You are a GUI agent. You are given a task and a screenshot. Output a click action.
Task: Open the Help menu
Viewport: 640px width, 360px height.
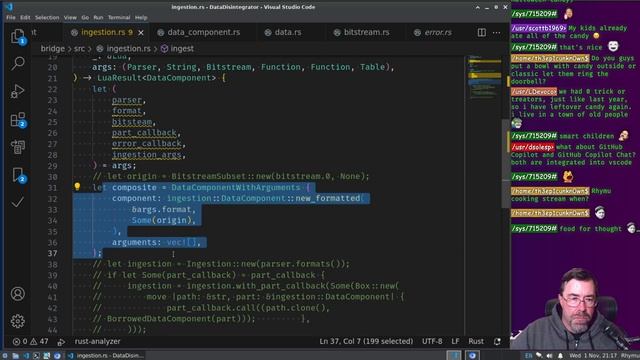point(141,18)
